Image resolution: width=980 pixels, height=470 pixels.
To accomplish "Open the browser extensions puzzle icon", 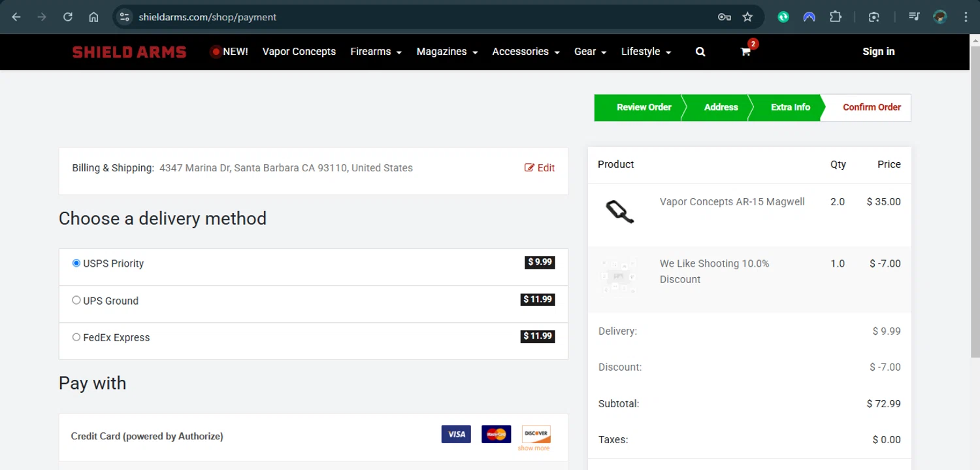I will coord(835,17).
